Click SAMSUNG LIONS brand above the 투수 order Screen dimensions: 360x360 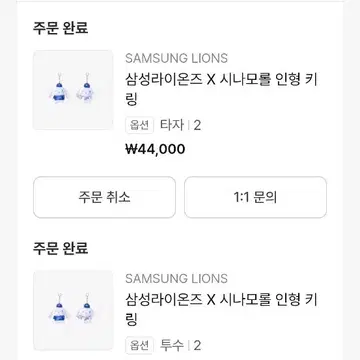tap(176, 279)
